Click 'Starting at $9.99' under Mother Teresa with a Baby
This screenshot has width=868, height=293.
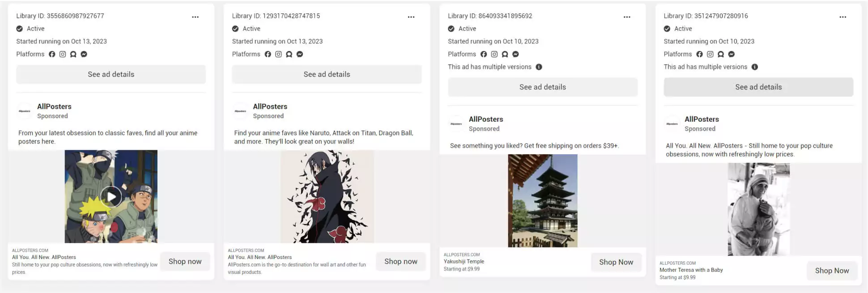(x=677, y=278)
